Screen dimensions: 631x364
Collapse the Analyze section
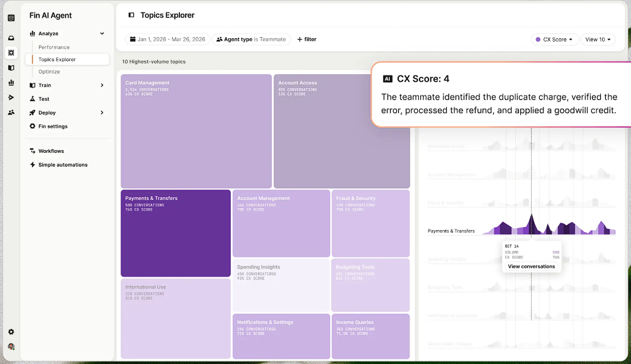[x=102, y=33]
